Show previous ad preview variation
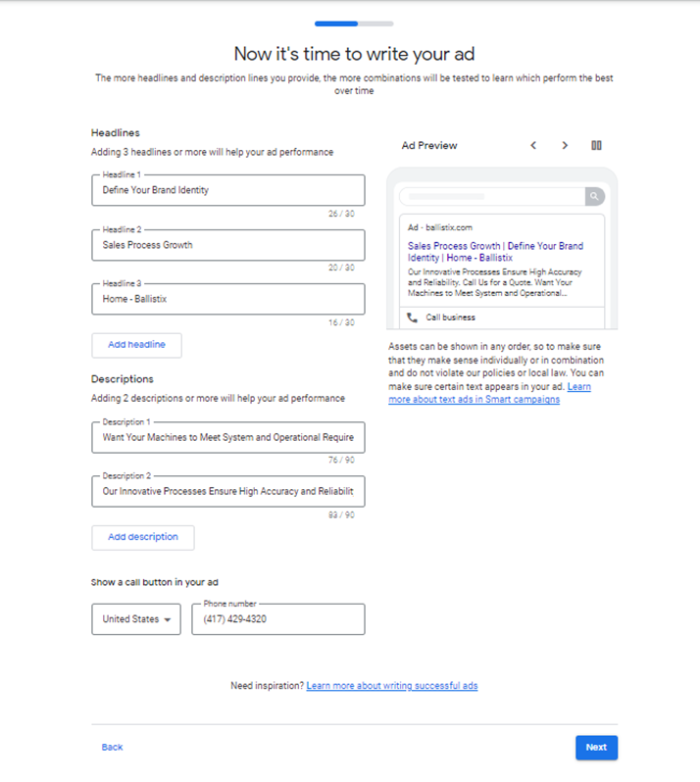The image size is (700, 782). coord(533,145)
